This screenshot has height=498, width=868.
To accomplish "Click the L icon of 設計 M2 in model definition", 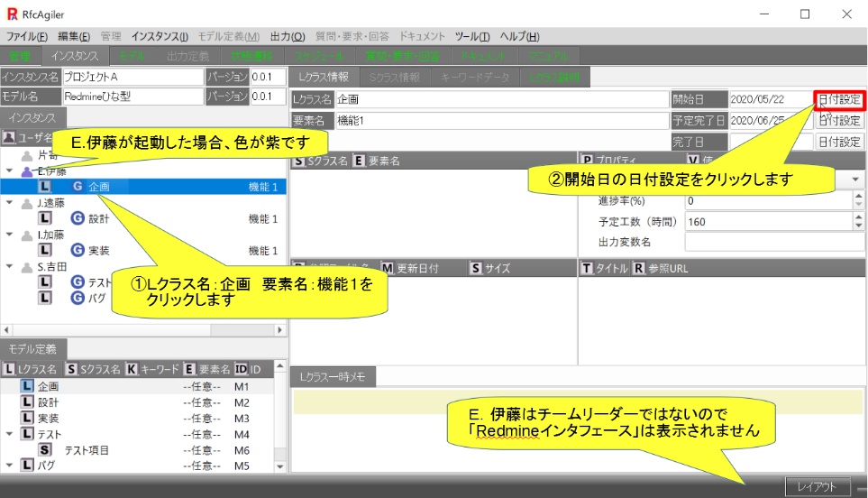I will [x=27, y=402].
